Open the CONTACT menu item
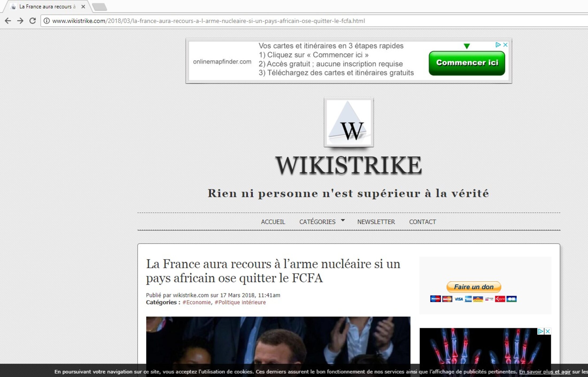Image resolution: width=588 pixels, height=377 pixels. 423,222
